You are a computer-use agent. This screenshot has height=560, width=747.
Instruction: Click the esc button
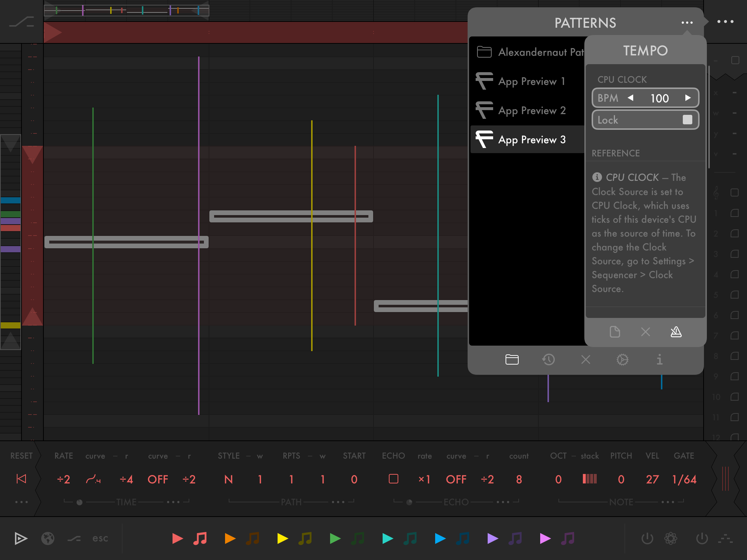[100, 538]
